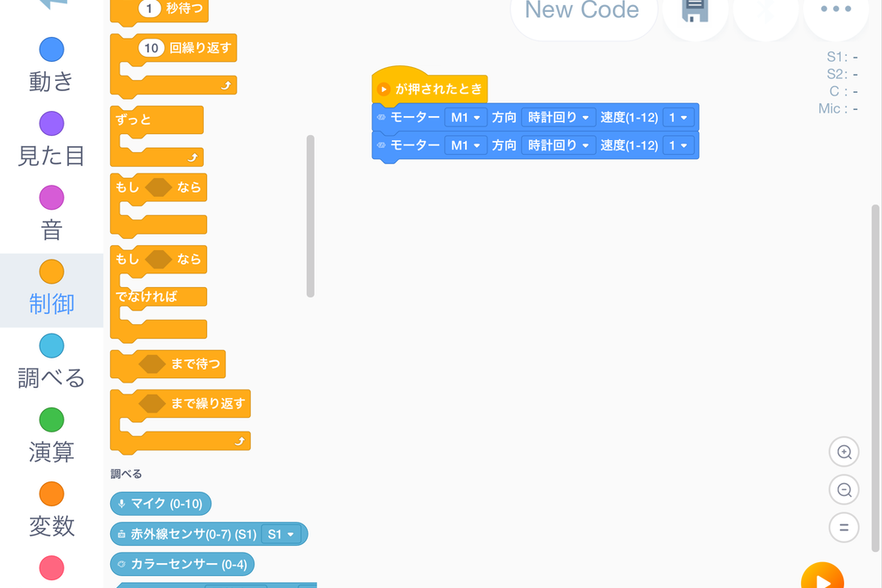This screenshot has height=588, width=882.
Task: Zoom in on the workspace
Action: pyautogui.click(x=844, y=452)
